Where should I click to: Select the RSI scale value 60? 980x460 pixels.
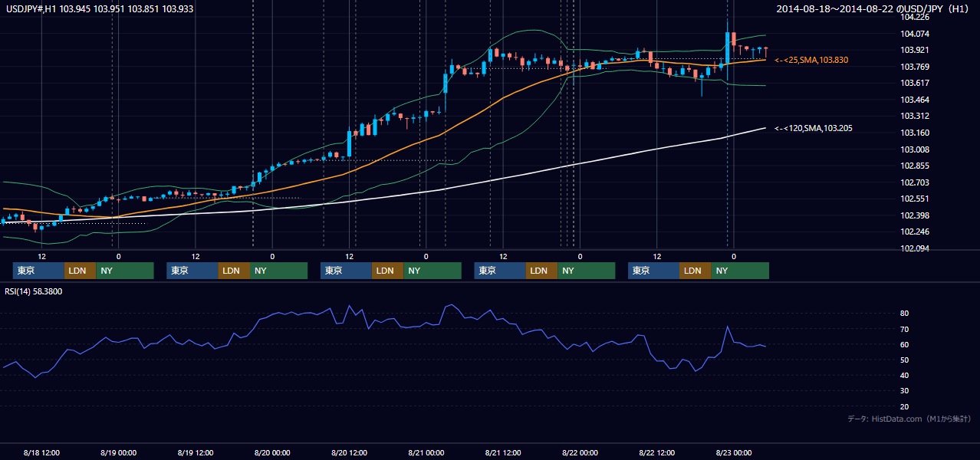coord(905,344)
